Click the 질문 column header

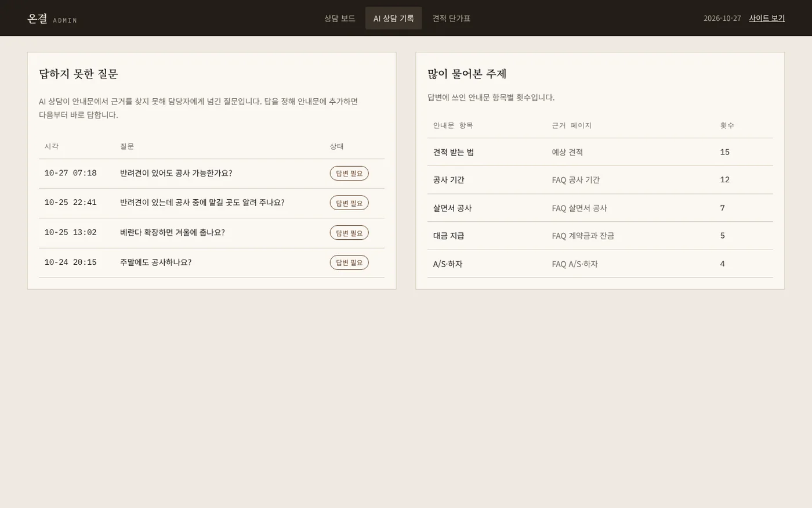coord(127,146)
